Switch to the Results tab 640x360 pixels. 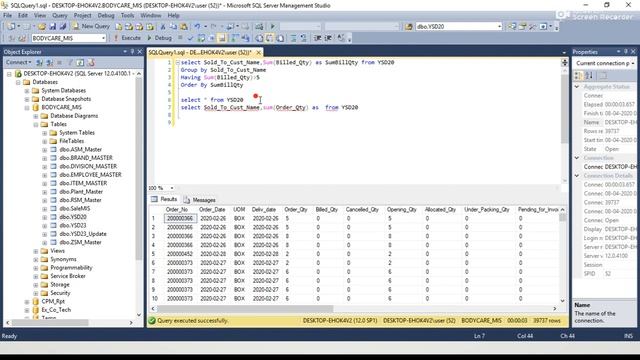(x=164, y=199)
